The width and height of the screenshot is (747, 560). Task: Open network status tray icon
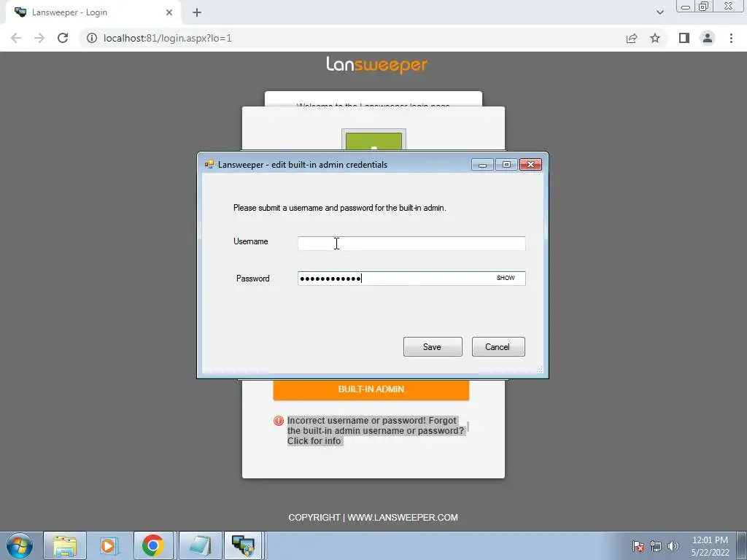(x=656, y=546)
